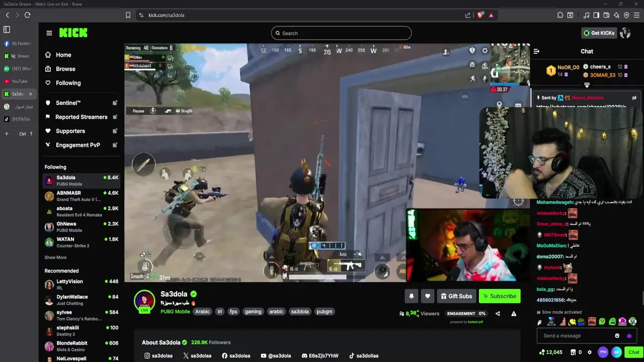Open Brave Rewards triangle icon
Viewport: 644px width, 362px height.
491,15
